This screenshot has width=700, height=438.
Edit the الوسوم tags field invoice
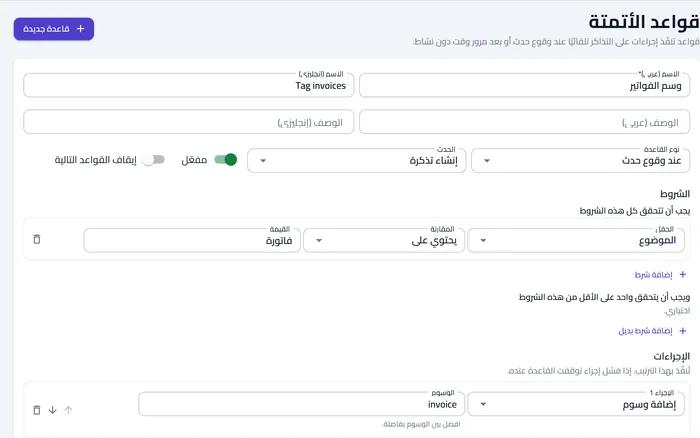pyautogui.click(x=301, y=404)
